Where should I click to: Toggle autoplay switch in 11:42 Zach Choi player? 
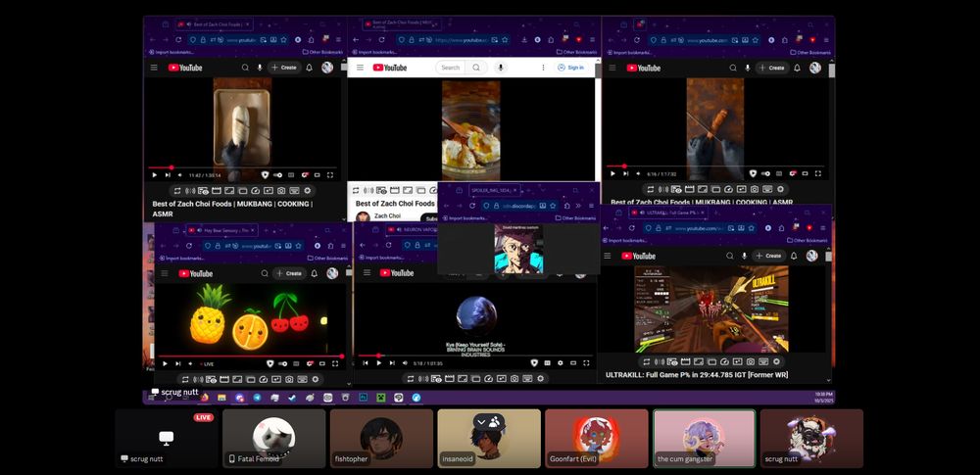277,175
